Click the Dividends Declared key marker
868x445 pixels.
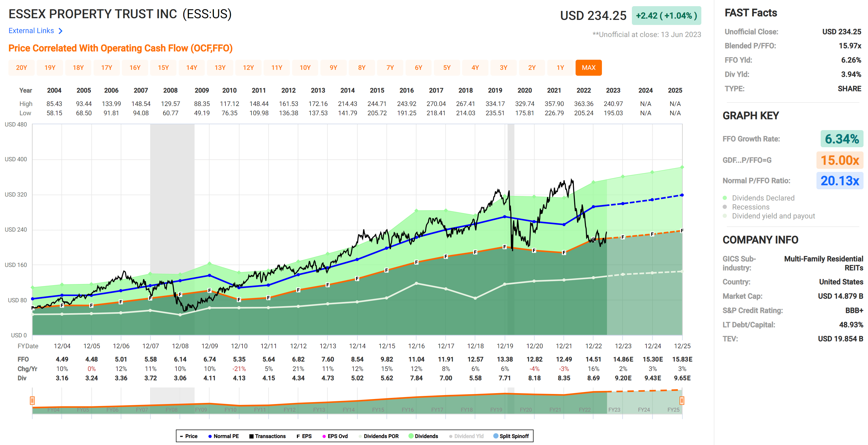pos(725,198)
